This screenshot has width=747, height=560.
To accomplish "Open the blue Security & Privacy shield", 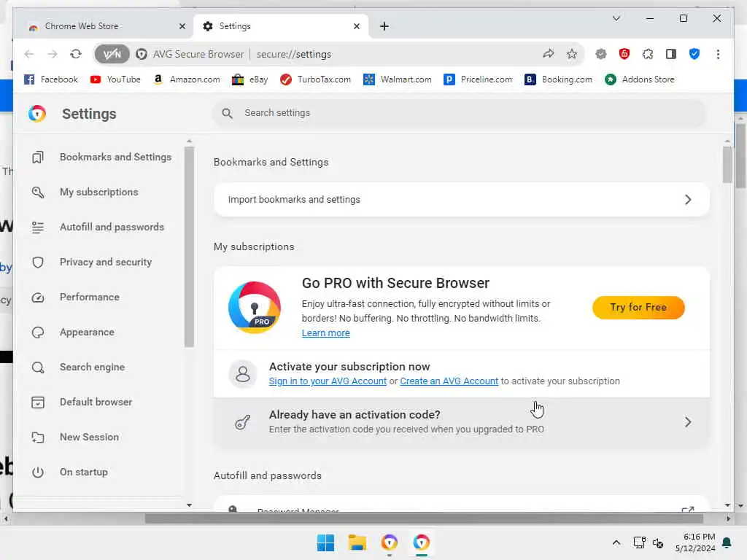I will pos(694,54).
